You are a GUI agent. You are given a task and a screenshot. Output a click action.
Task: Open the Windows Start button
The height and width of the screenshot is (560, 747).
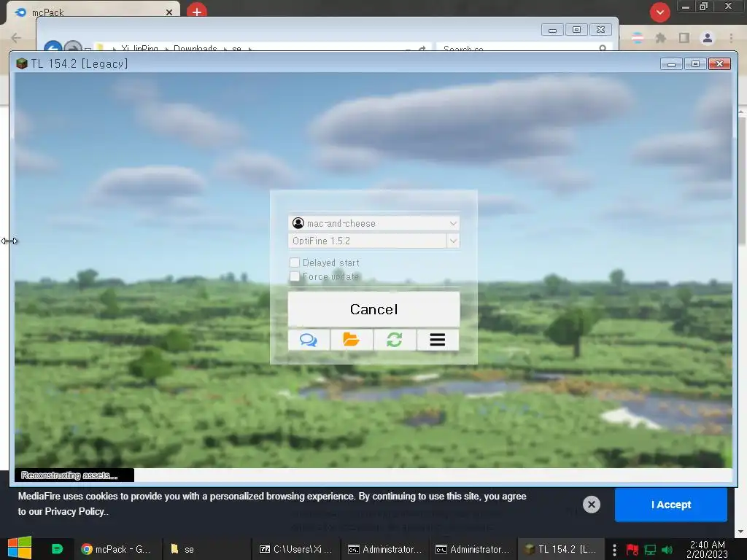(20, 548)
